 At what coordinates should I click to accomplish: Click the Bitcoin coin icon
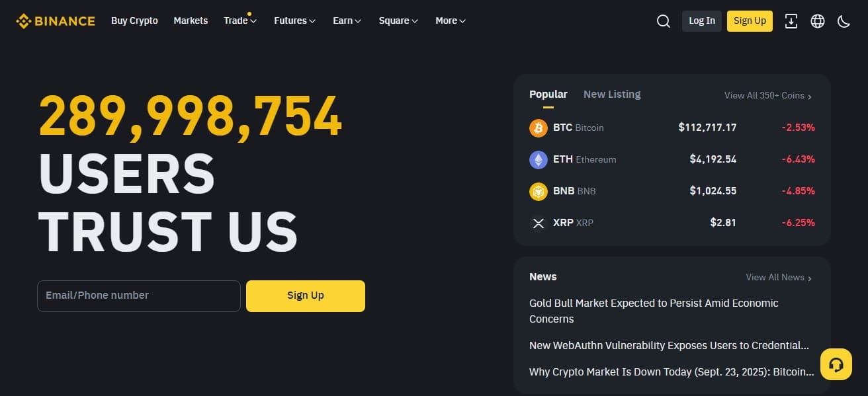pyautogui.click(x=538, y=128)
